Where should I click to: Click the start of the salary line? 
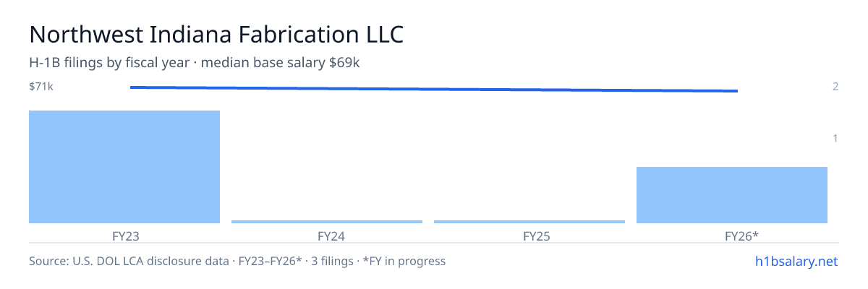pos(131,87)
